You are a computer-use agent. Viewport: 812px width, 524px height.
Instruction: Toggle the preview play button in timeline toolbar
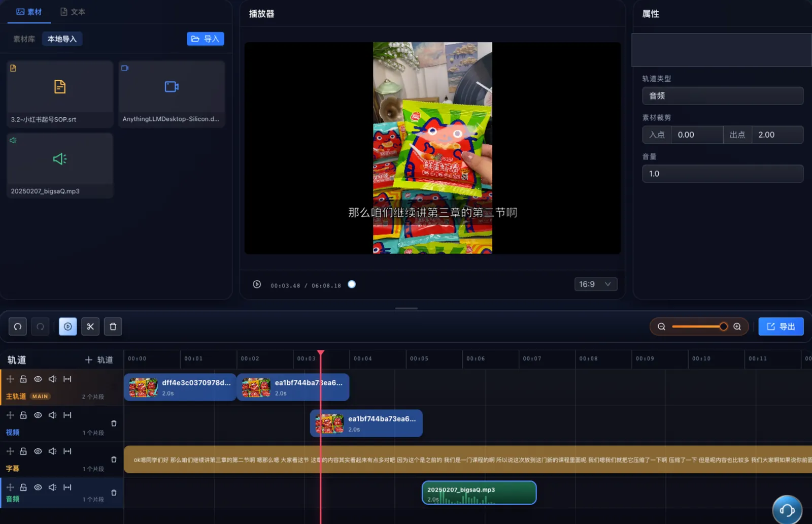pos(67,326)
